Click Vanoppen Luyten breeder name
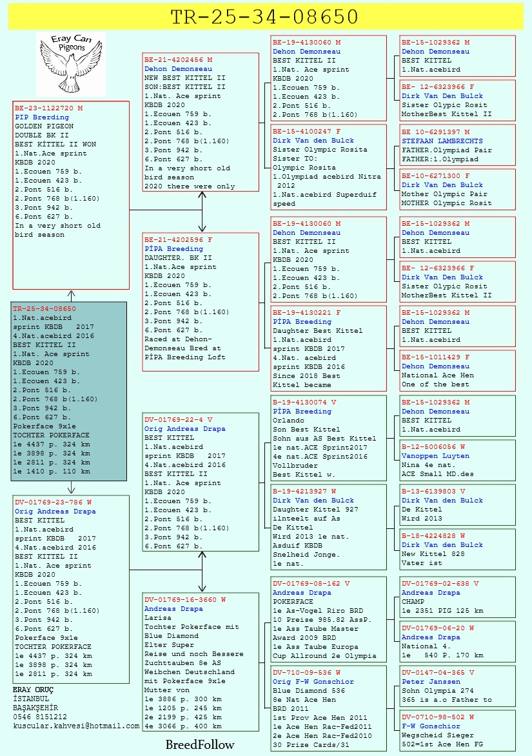The image size is (532, 756). (x=436, y=455)
